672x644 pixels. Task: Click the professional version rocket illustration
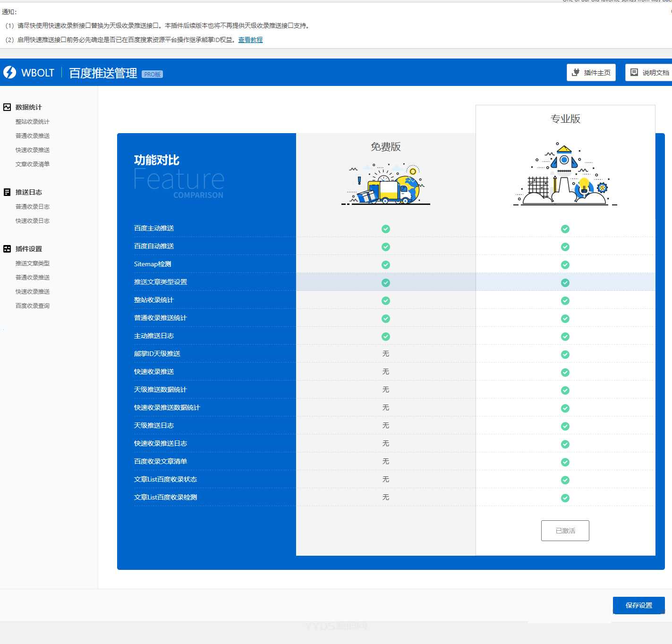coord(565,174)
